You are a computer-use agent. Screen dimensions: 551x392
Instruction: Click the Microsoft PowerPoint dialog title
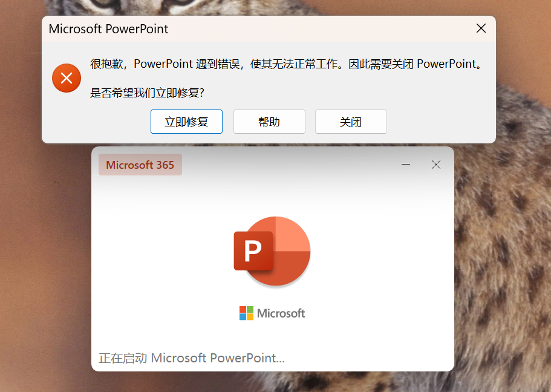109,29
